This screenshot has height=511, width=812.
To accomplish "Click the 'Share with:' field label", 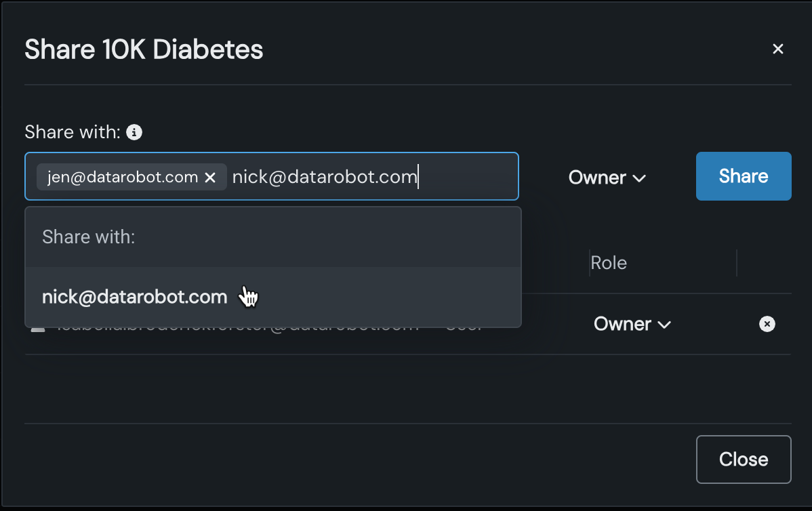I will pos(72,132).
